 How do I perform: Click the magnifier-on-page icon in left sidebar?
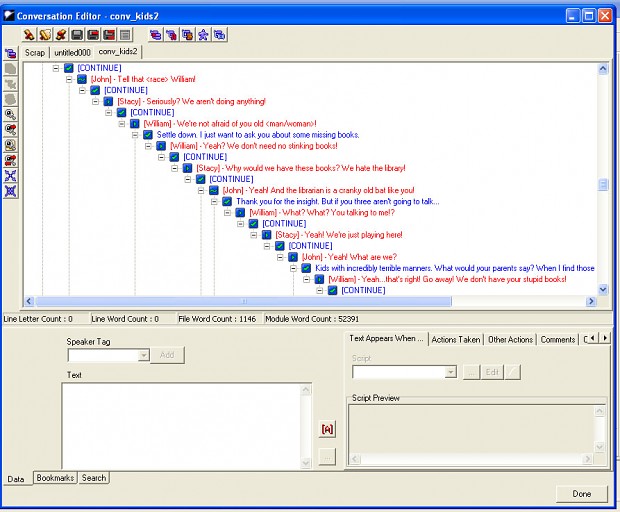click(11, 145)
